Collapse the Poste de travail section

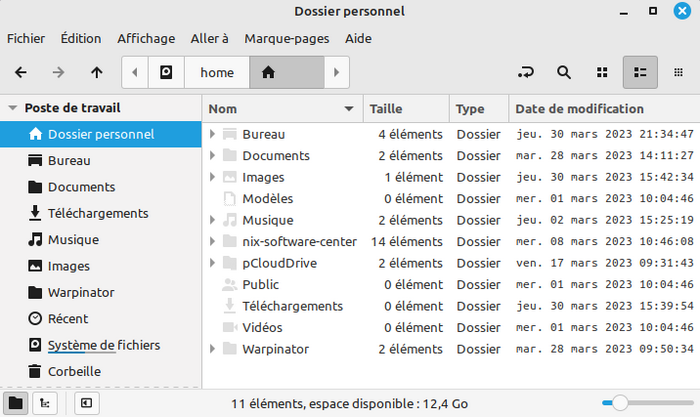coord(12,108)
